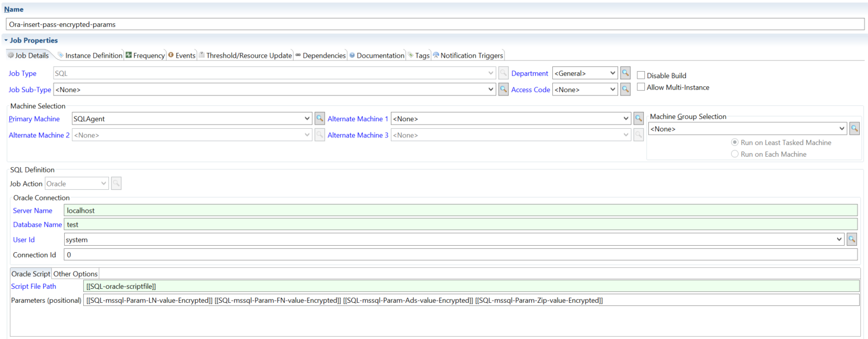Image resolution: width=868 pixels, height=339 pixels.
Task: Open the Machine Group Selection dropdown
Action: [x=842, y=129]
